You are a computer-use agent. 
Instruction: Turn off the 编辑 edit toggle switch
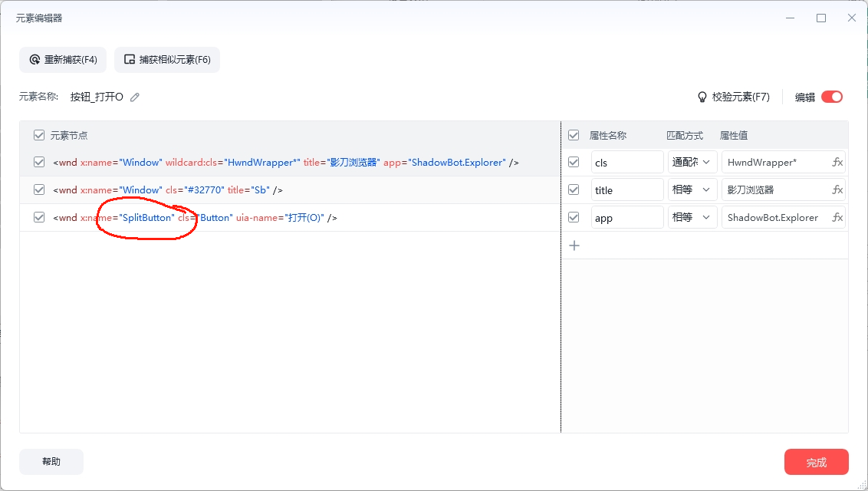tap(831, 97)
